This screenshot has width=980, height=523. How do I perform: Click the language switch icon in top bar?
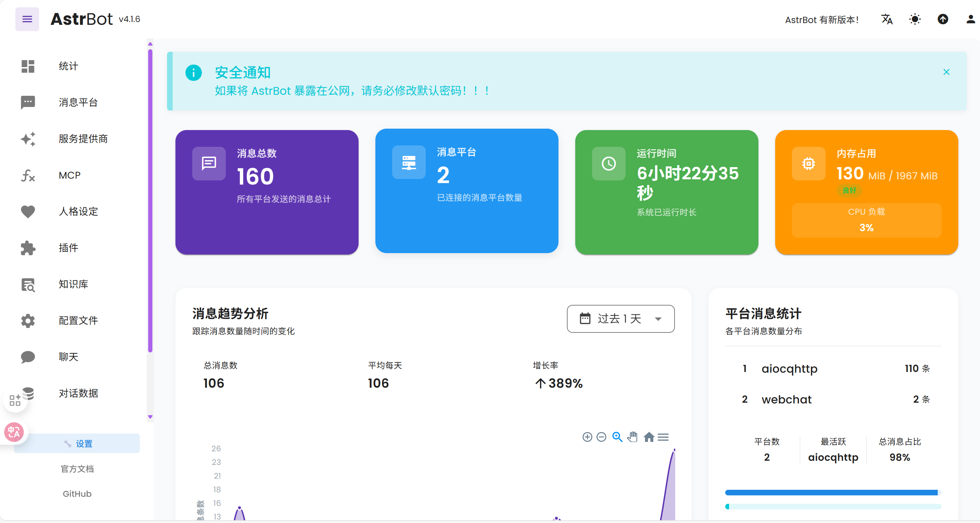pos(887,19)
